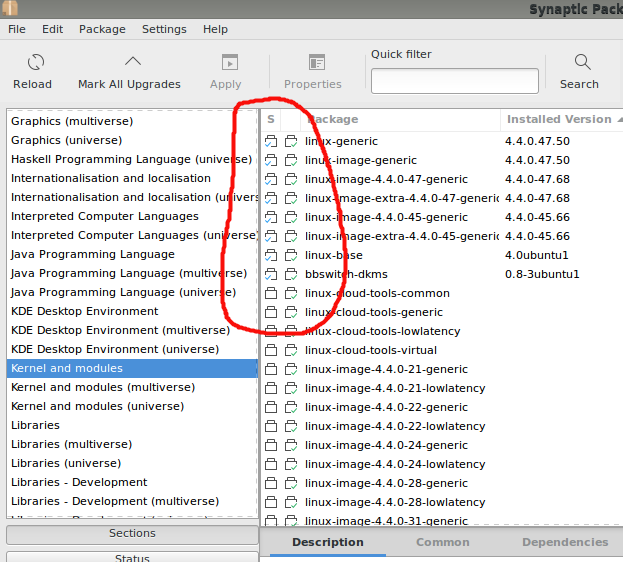Image resolution: width=623 pixels, height=562 pixels.
Task: Sort by Installed Version column header
Action: [x=561, y=119]
